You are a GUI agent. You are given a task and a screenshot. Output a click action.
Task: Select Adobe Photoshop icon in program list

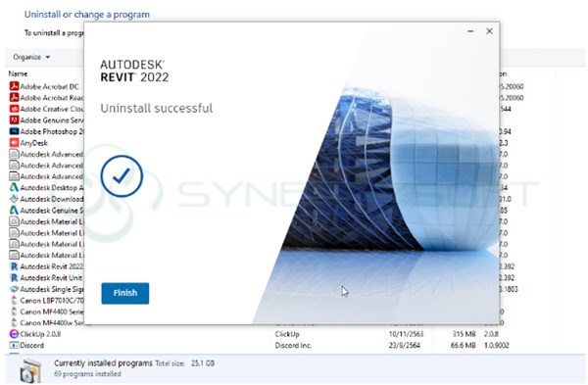pos(14,131)
